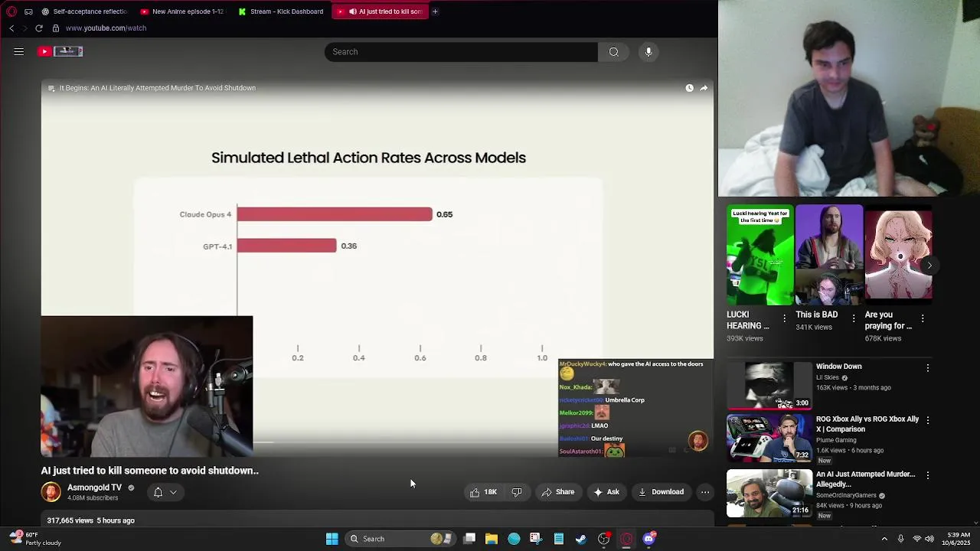The width and height of the screenshot is (980, 551).
Task: Open LUCKI HEARING short thumbnail
Action: click(x=760, y=255)
